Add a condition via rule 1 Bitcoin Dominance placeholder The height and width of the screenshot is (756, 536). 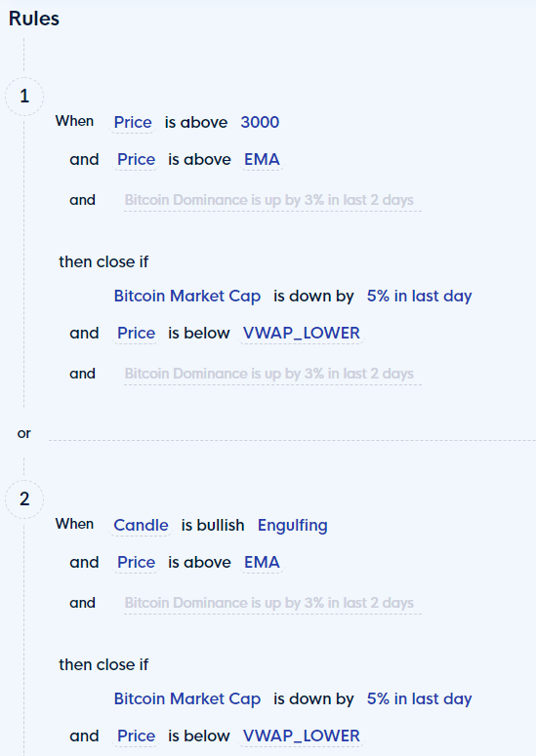click(269, 200)
